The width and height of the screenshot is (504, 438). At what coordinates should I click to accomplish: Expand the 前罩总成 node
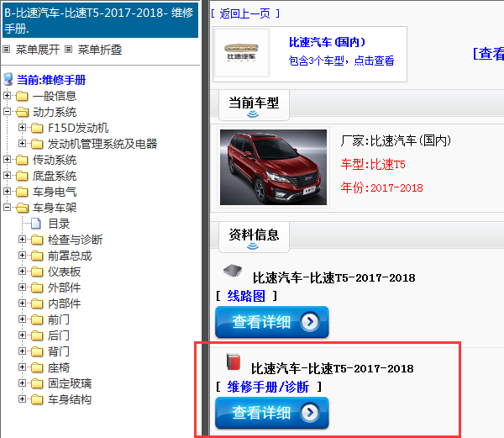(22, 256)
